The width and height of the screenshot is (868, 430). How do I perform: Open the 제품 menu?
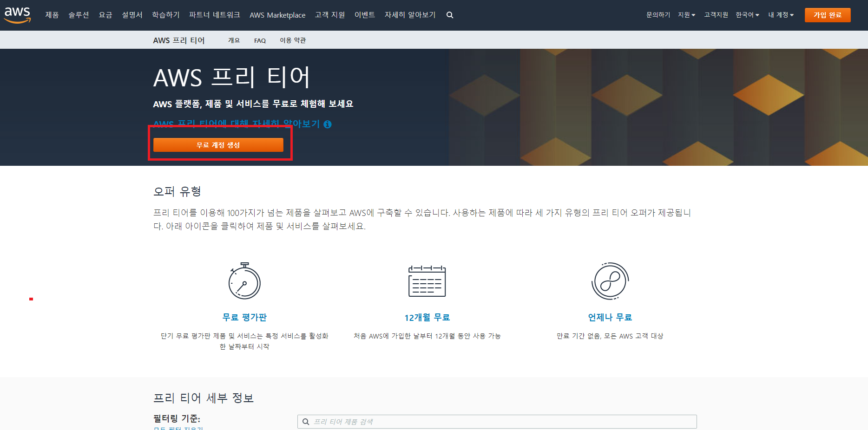(x=52, y=15)
